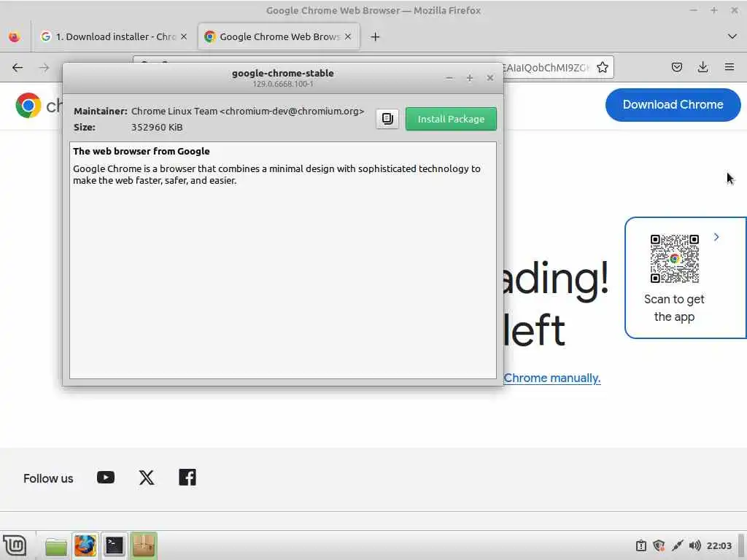Click the volume speaker tray icon
The width and height of the screenshot is (747, 560).
point(694,545)
